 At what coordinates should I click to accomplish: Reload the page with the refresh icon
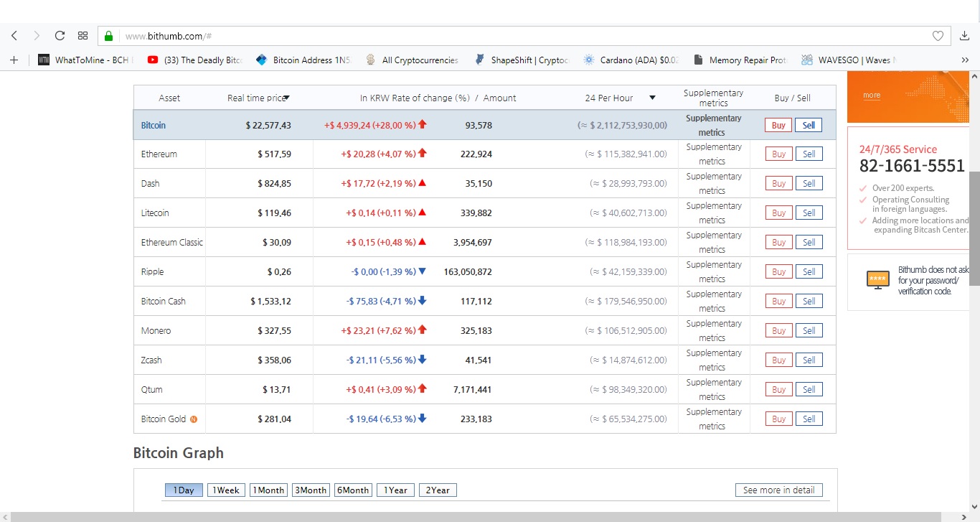pyautogui.click(x=60, y=36)
